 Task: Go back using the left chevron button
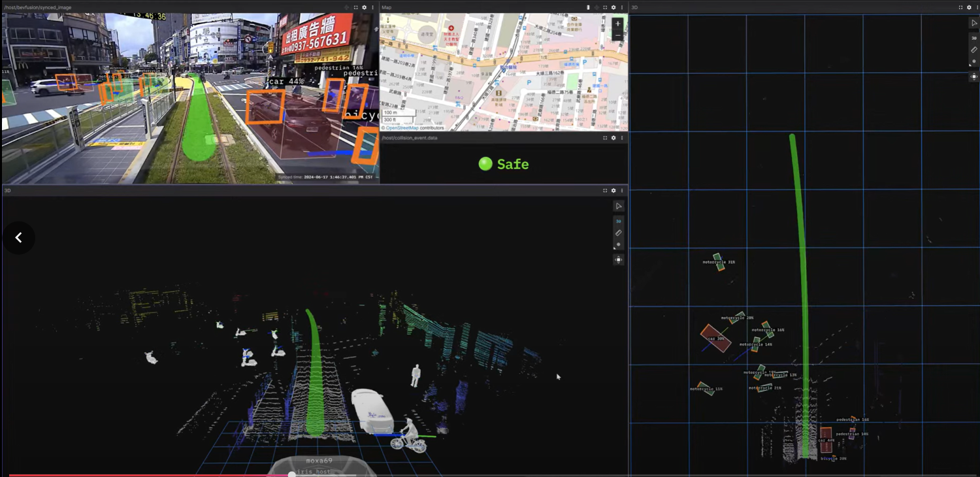tap(18, 238)
